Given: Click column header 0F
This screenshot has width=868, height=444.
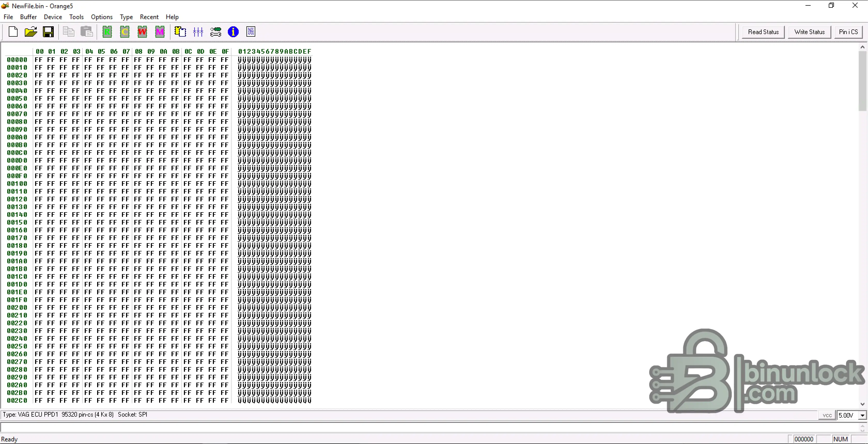Looking at the screenshot, I should pos(225,51).
